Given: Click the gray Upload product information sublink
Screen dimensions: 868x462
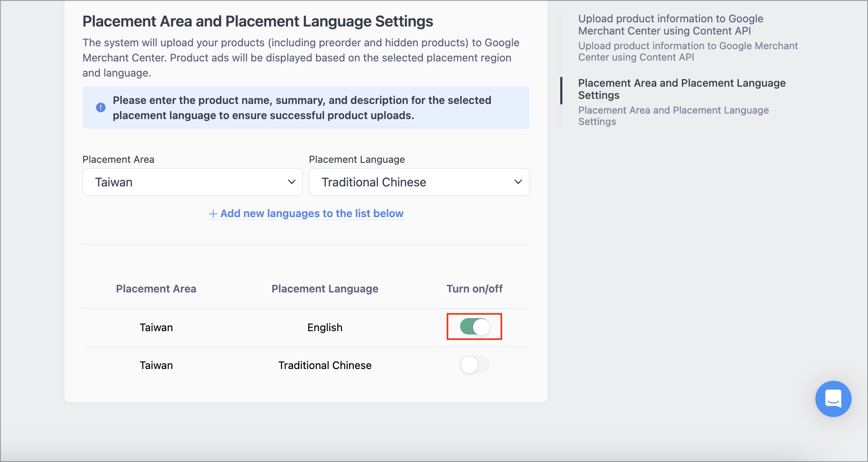Looking at the screenshot, I should 688,51.
